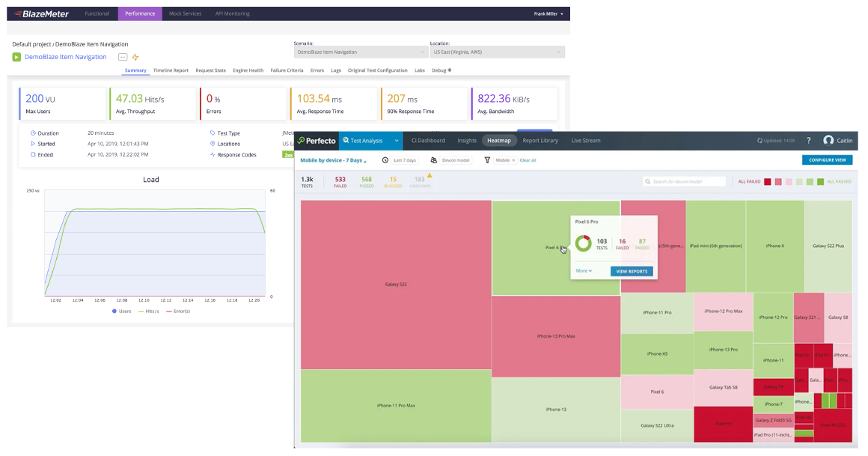The image size is (868, 456).
Task: Open the ellipsis options icon next to test name
Action: click(x=123, y=57)
